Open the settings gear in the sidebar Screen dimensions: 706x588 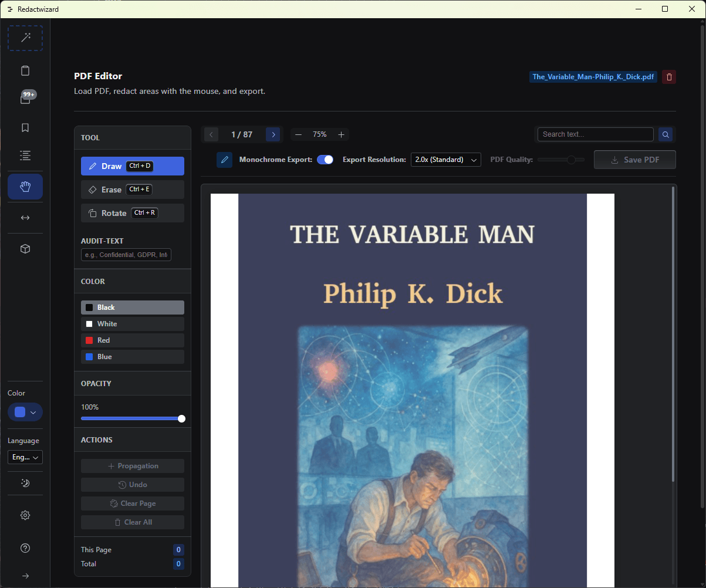point(25,515)
